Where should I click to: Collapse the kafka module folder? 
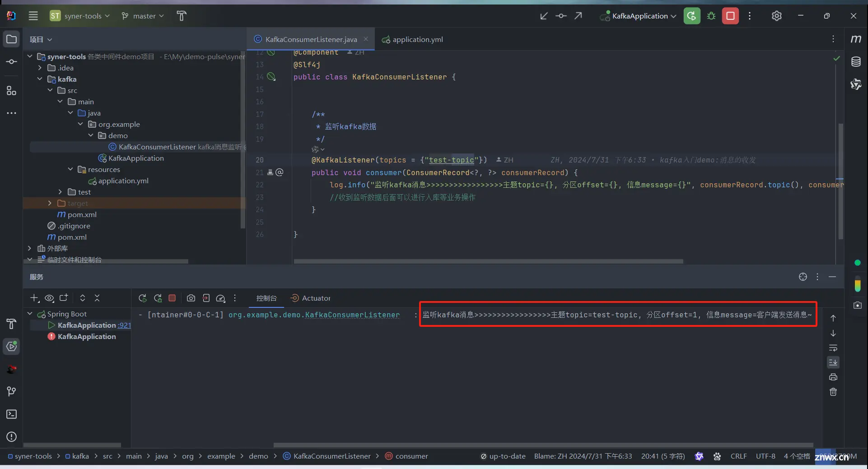pos(40,79)
